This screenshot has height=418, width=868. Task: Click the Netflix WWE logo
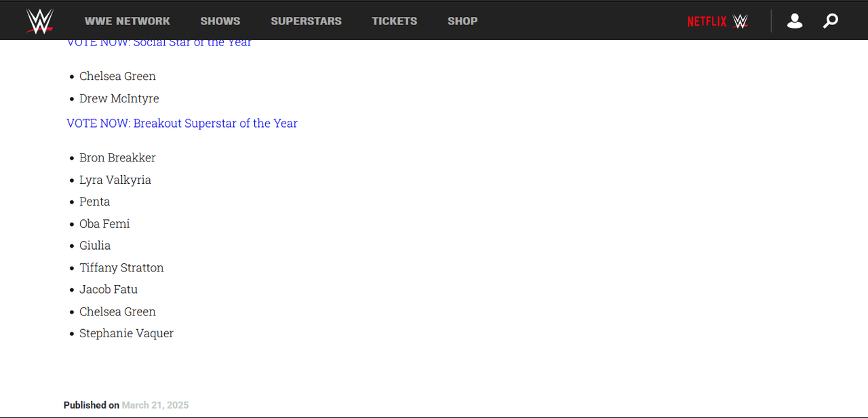[717, 21]
